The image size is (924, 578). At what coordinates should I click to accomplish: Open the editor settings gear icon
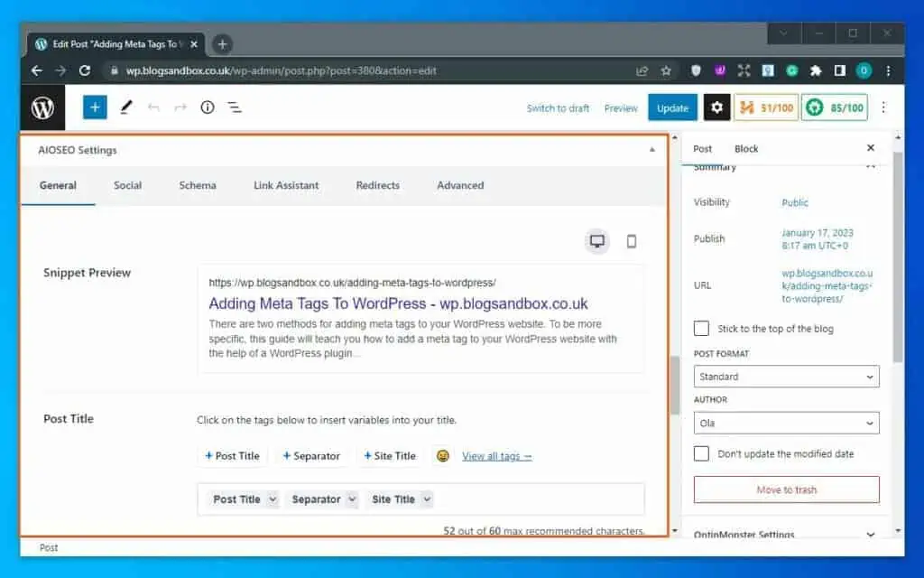click(716, 107)
